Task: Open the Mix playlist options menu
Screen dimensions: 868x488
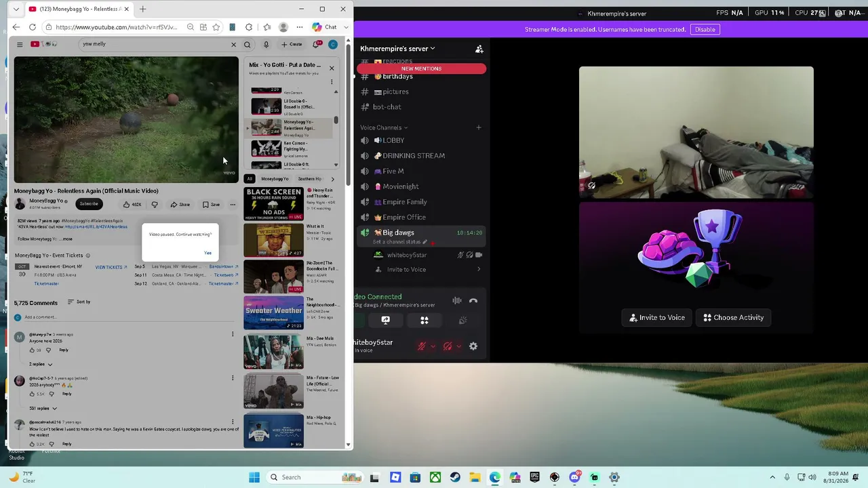Action: tap(332, 82)
